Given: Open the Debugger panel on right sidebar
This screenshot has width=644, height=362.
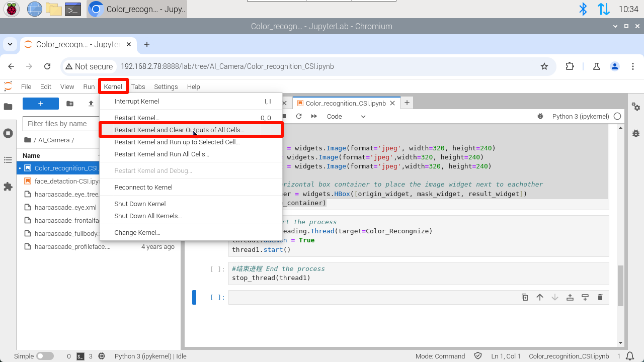Looking at the screenshot, I should pyautogui.click(x=636, y=133).
